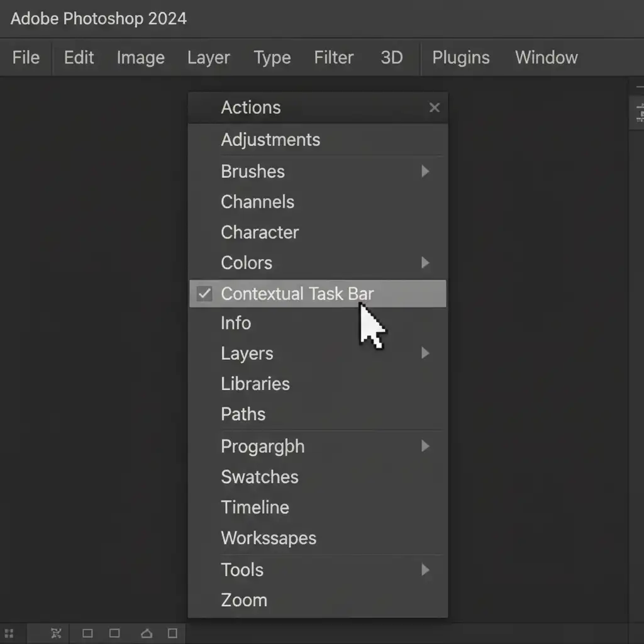Show the Timeline panel from the menu
This screenshot has height=644, width=644.
[255, 507]
